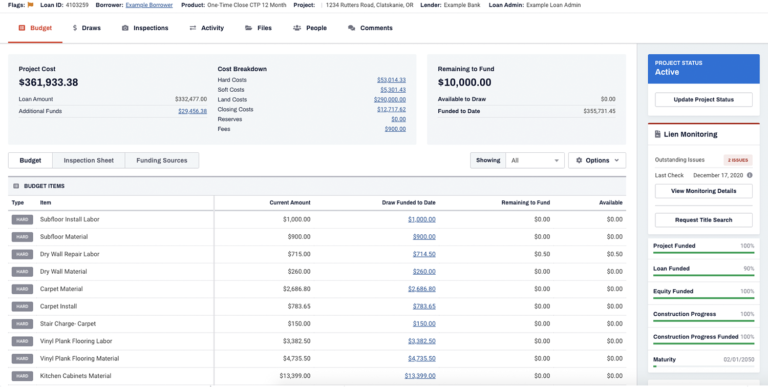Click the Lien Monitoring document icon

point(657,134)
